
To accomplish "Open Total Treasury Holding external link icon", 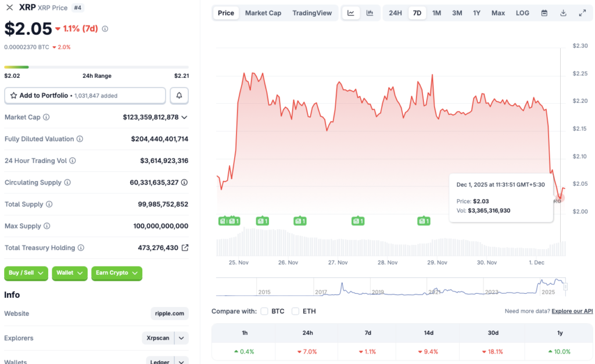I will coord(185,247).
